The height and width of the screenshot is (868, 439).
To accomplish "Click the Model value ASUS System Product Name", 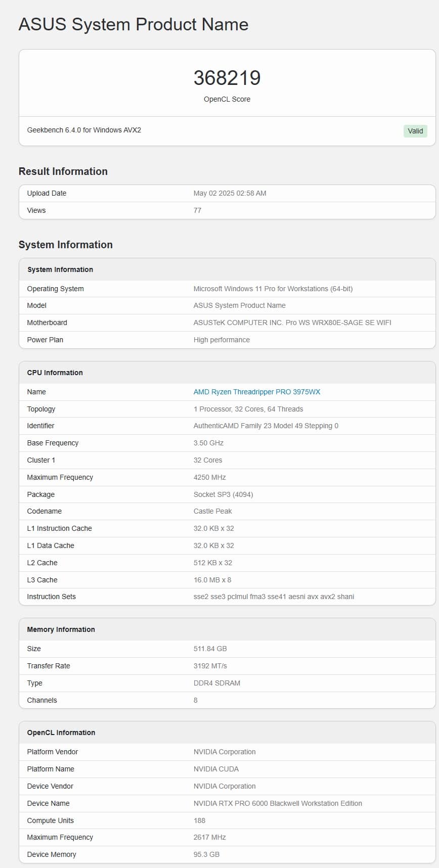I will pyautogui.click(x=240, y=305).
